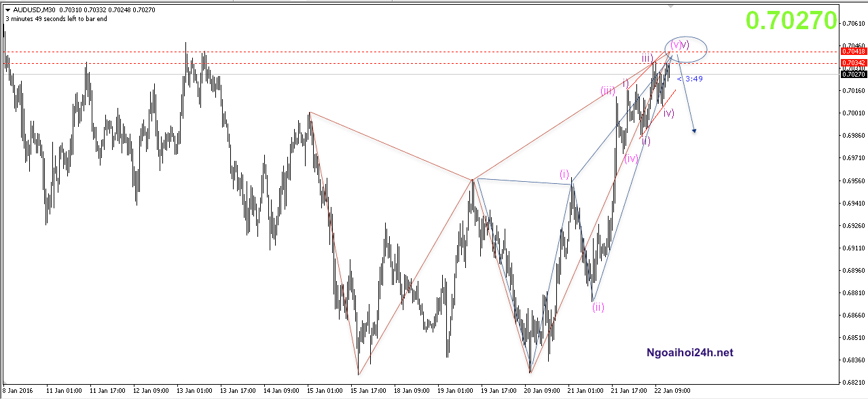This screenshot has height=399, width=868.
Task: Select the pink (i) wave label
Action: point(566,174)
